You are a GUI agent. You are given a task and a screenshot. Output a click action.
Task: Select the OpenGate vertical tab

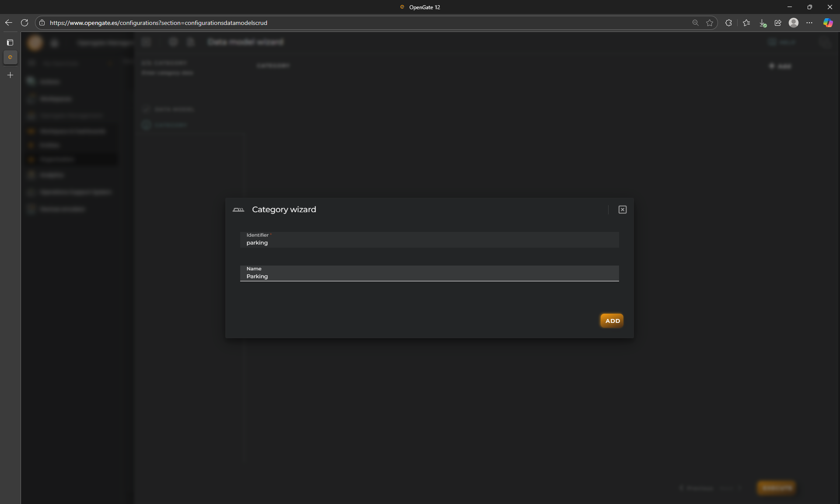10,57
